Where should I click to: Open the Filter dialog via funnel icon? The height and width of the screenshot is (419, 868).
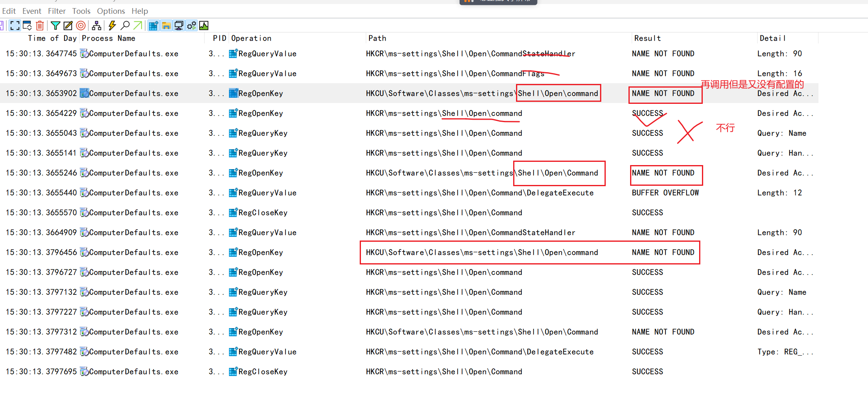(x=56, y=26)
